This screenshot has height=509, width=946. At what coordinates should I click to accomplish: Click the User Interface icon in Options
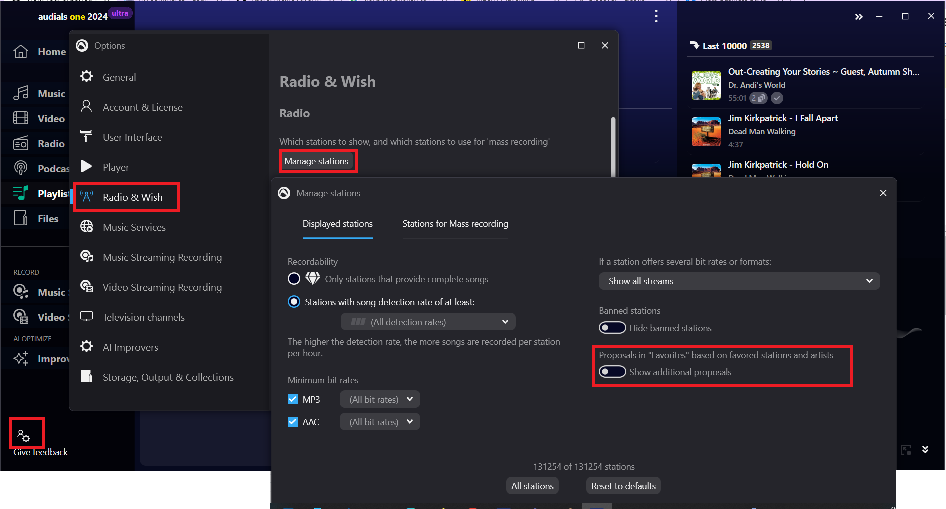point(87,137)
